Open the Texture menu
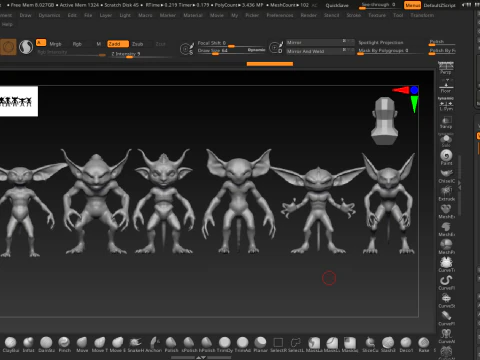The width and height of the screenshot is (480, 360). pos(377,15)
